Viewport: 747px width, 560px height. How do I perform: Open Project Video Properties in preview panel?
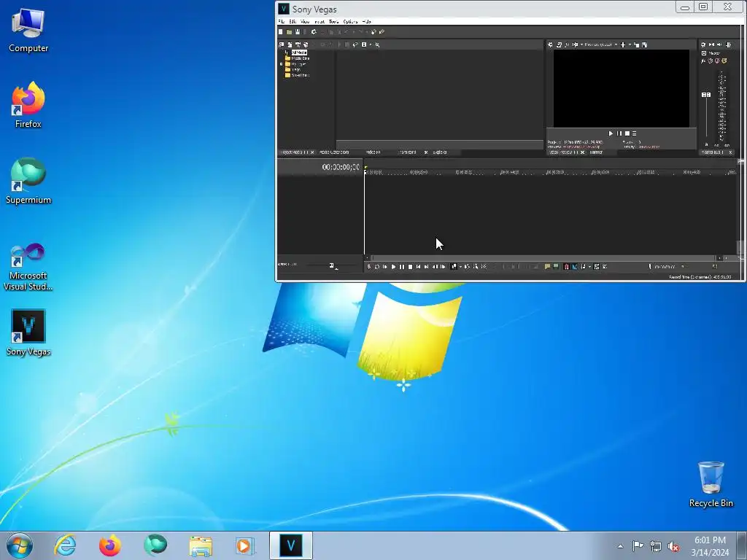click(x=550, y=44)
